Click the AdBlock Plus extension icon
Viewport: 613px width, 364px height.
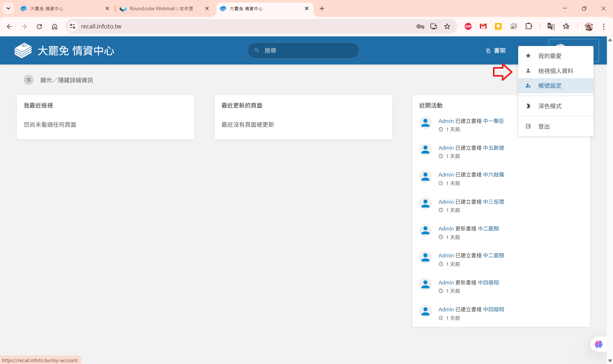coord(468,27)
